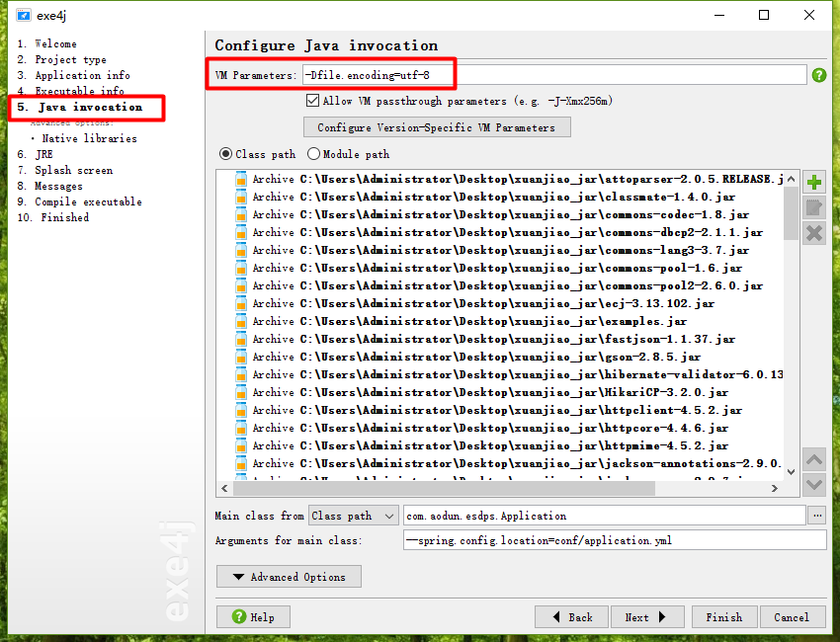Go to step 3 Application info

(x=73, y=75)
